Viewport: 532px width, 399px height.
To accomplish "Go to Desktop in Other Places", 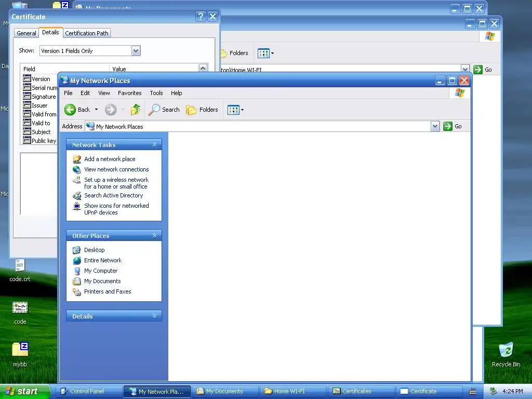I will [x=95, y=250].
